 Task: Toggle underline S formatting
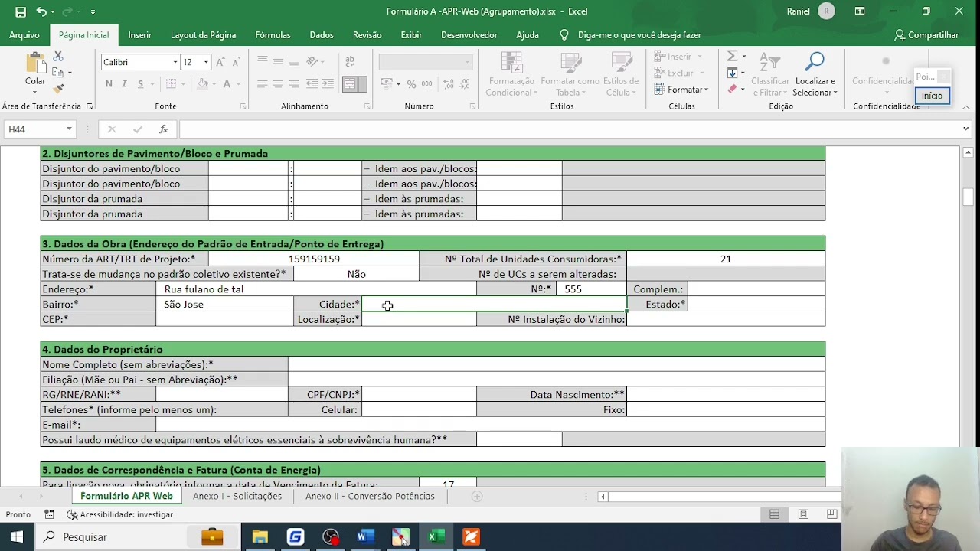pyautogui.click(x=140, y=84)
